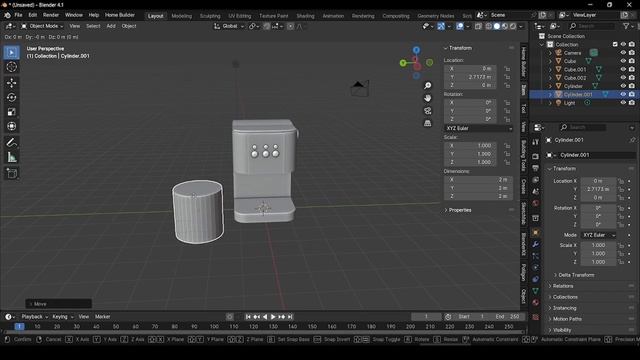Click the pan view hand icon
The height and width of the screenshot is (360, 640).
pos(427,98)
